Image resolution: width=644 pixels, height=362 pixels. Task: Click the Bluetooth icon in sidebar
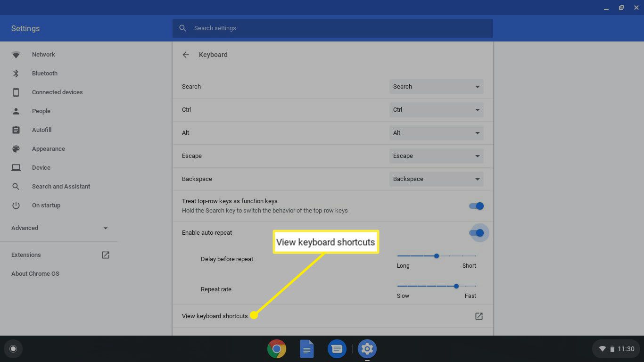click(16, 74)
